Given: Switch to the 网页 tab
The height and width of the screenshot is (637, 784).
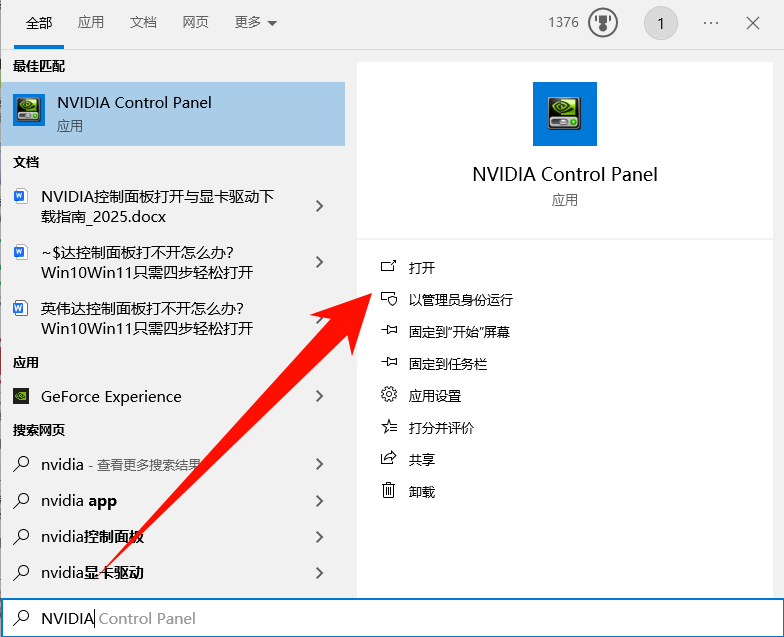Looking at the screenshot, I should point(195,22).
